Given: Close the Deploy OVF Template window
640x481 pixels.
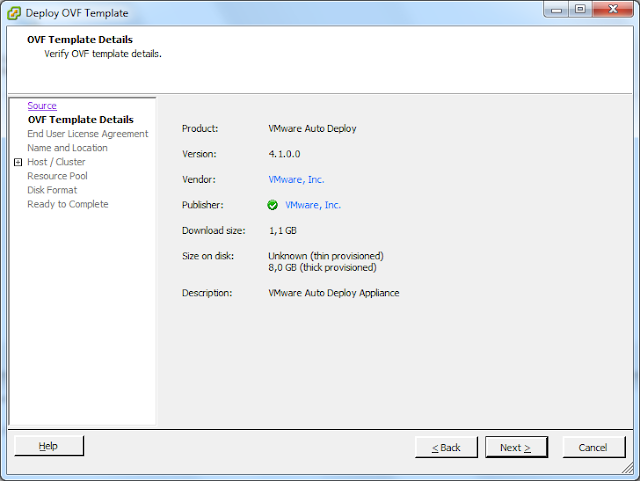Looking at the screenshot, I should [x=613, y=9].
